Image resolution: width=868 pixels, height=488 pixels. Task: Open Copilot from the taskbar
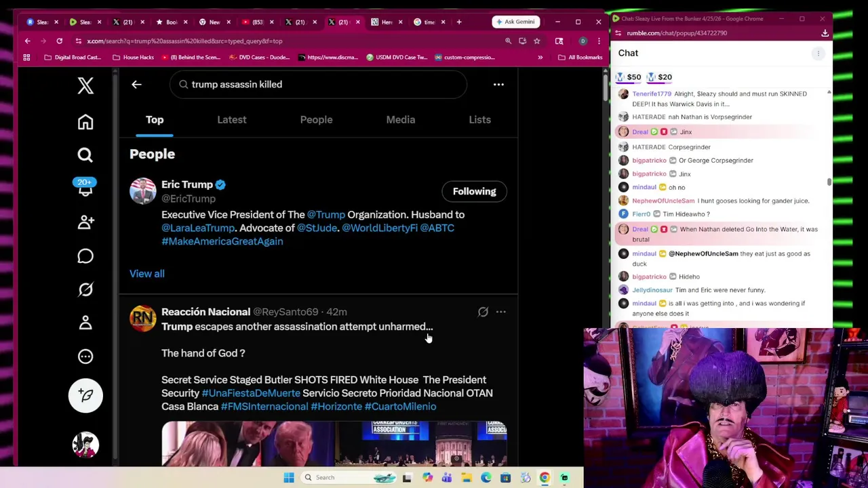coord(427,477)
